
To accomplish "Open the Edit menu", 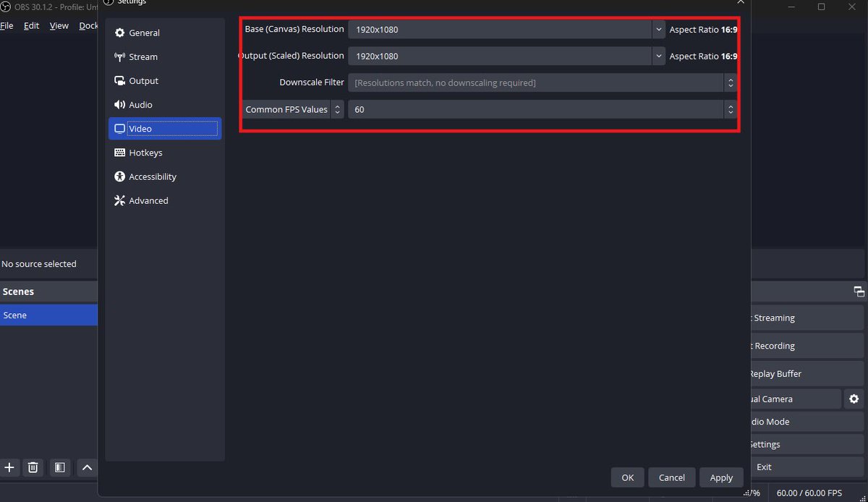I will tap(31, 25).
